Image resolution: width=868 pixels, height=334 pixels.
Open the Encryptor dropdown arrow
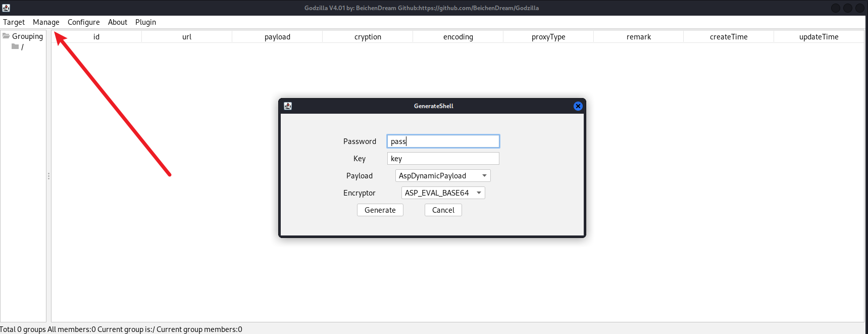tap(479, 193)
